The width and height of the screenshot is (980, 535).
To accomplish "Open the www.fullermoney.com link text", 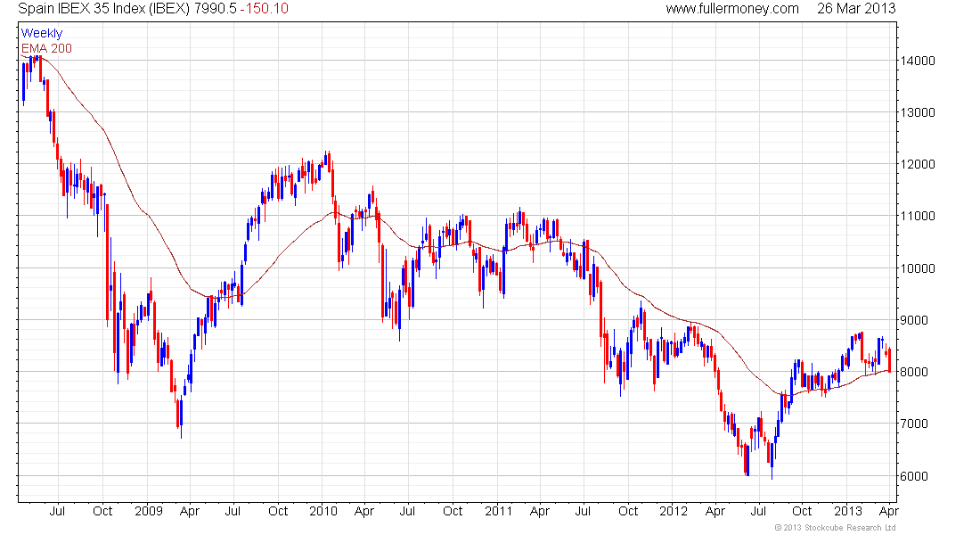I will pyautogui.click(x=732, y=9).
